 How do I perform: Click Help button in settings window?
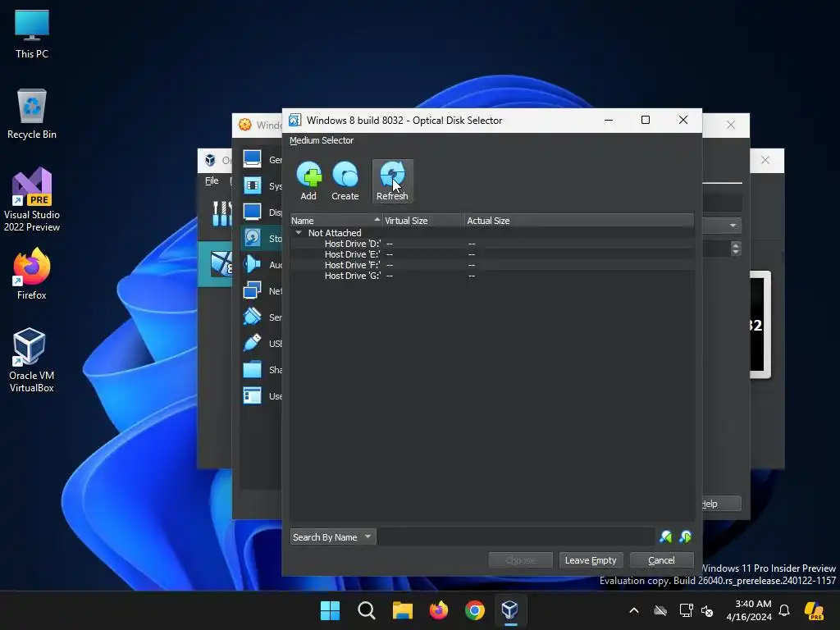(x=721, y=504)
